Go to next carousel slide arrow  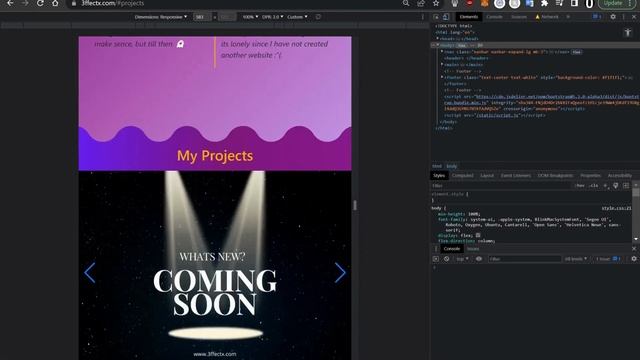pos(340,273)
